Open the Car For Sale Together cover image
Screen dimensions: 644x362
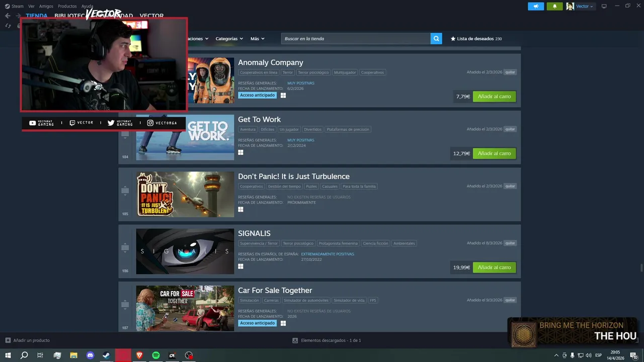185,308
